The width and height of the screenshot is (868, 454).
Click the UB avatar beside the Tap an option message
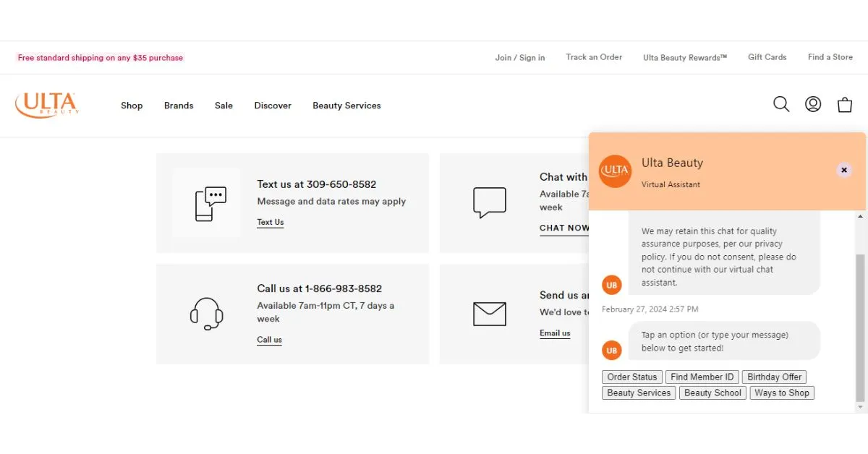pos(612,350)
